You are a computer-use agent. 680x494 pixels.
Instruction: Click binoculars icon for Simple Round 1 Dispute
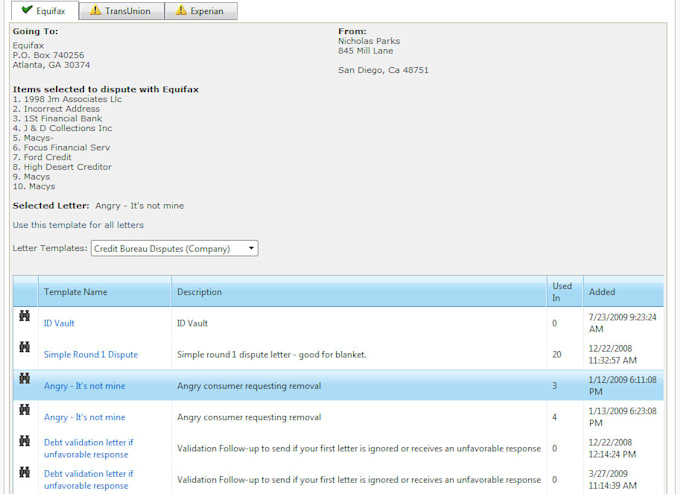pos(25,347)
